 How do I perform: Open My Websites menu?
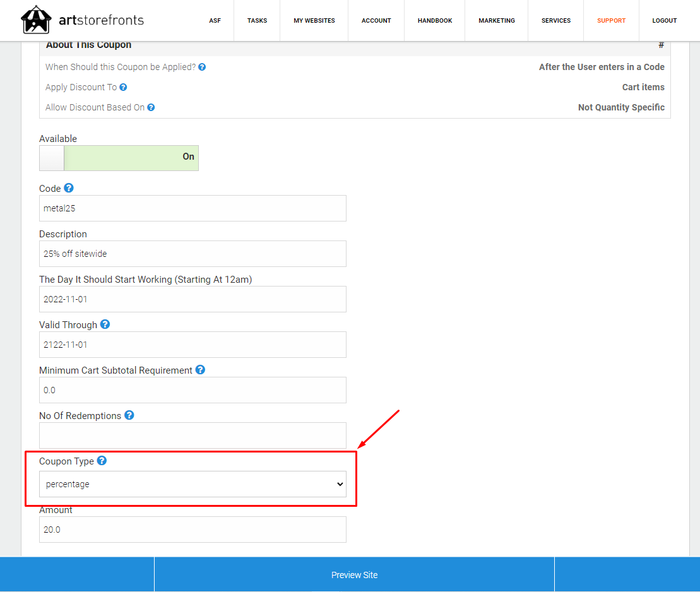[x=314, y=21]
